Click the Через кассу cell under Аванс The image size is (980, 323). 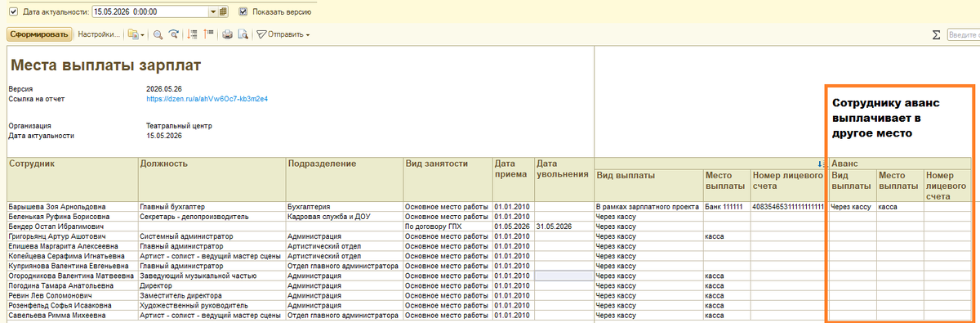coord(852,207)
